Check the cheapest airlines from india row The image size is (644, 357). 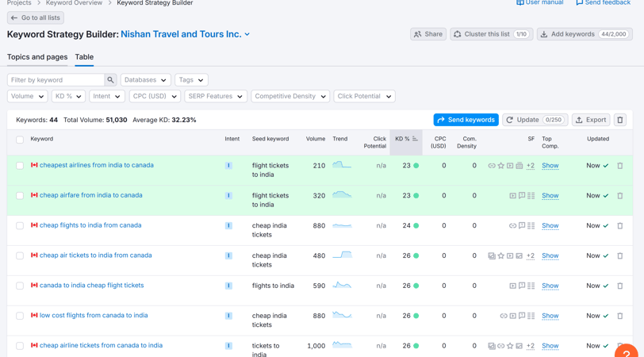20,166
